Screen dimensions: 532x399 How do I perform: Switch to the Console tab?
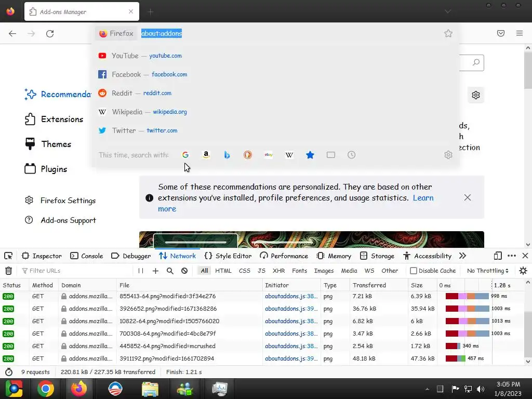coord(87,256)
